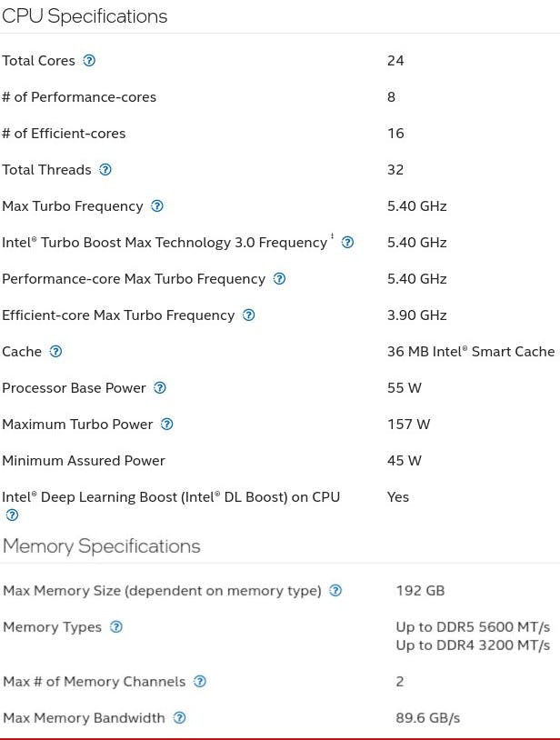Screen dimensions: 560x740
Task: Show the Max Memory Bandwidth help icon
Action: click(179, 718)
